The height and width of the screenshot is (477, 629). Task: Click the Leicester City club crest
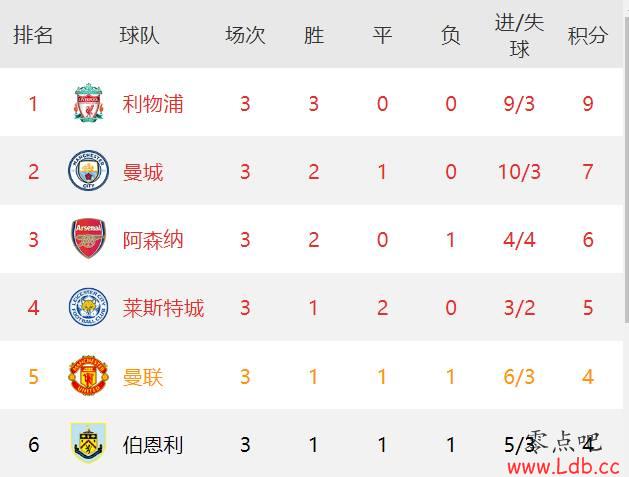click(x=88, y=308)
